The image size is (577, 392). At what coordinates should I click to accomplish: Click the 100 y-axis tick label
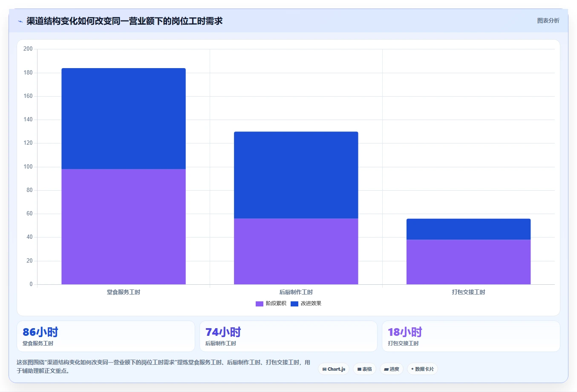point(28,167)
